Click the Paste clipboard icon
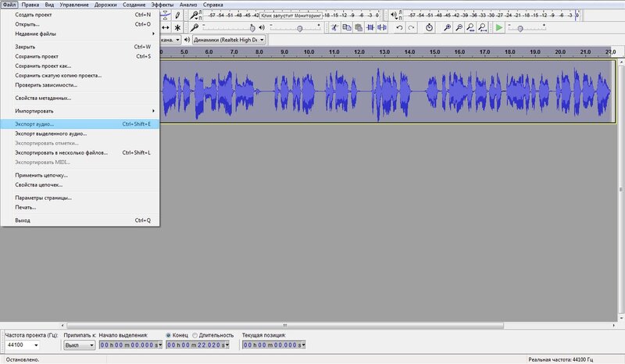Screen dimensions: 625x364 coord(358,27)
